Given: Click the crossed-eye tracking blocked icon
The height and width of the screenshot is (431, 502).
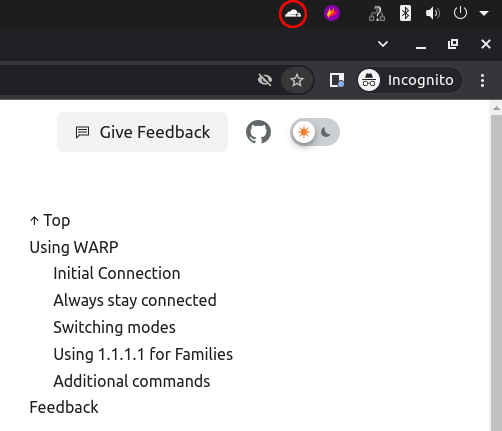Looking at the screenshot, I should point(265,80).
